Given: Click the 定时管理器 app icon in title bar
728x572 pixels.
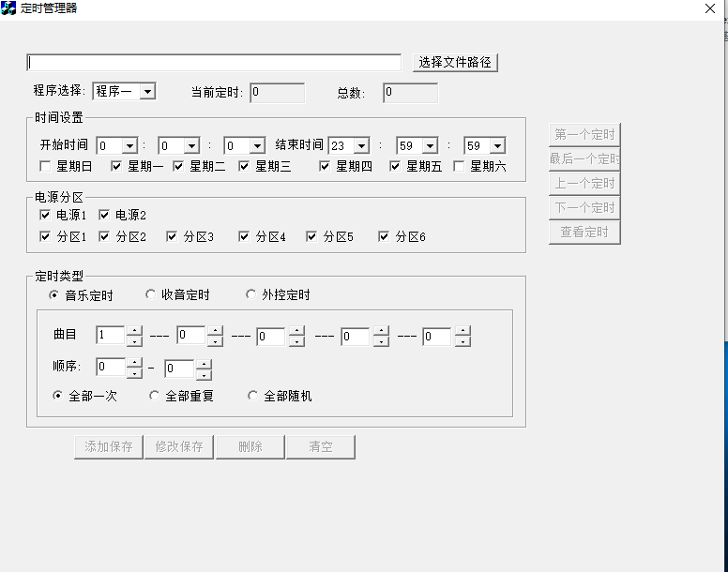Looking at the screenshot, I should point(8,8).
